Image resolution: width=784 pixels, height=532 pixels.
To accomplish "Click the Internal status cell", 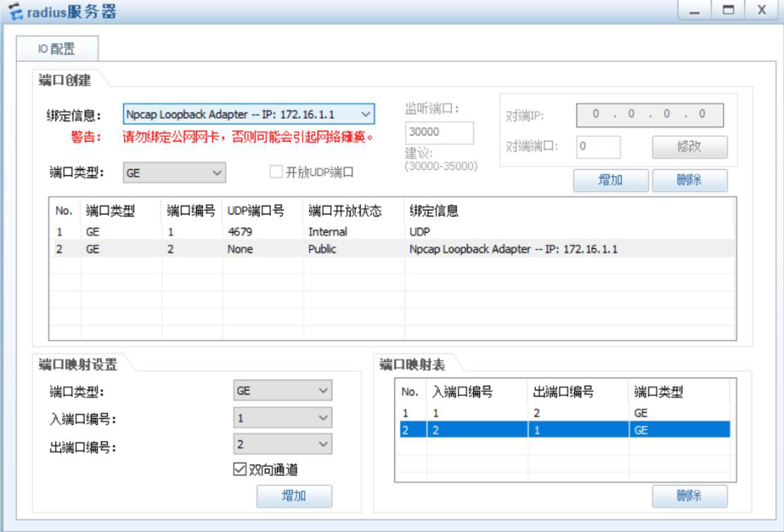I will [328, 231].
